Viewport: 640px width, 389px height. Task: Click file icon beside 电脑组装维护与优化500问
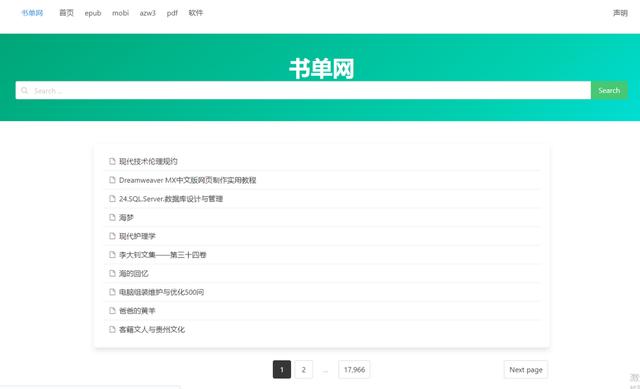pyautogui.click(x=112, y=292)
